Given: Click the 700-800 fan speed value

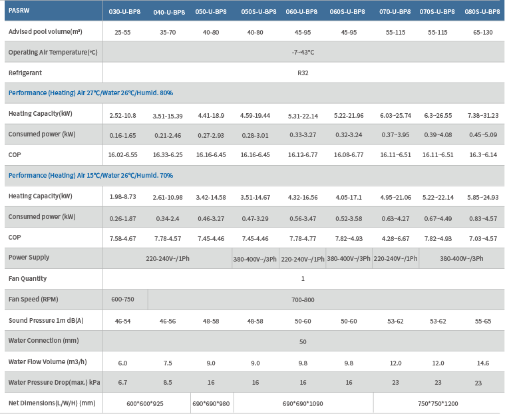Looking at the screenshot, I should tap(303, 300).
